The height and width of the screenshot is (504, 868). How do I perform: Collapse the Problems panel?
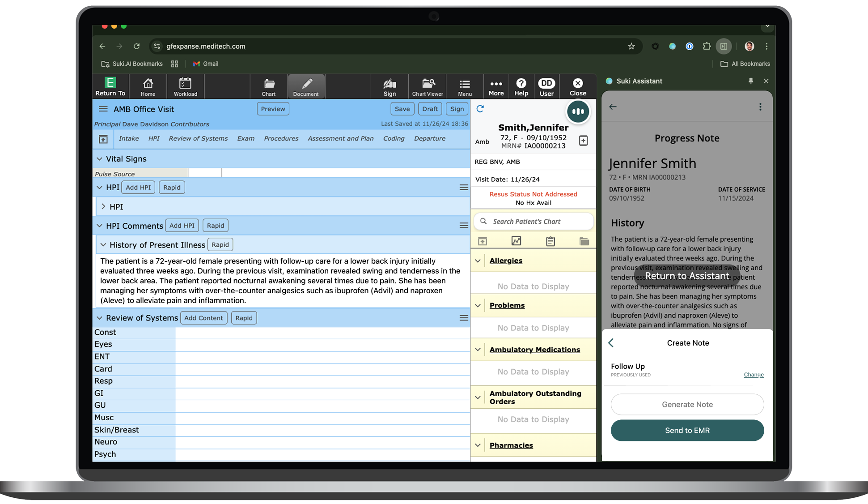tap(478, 305)
